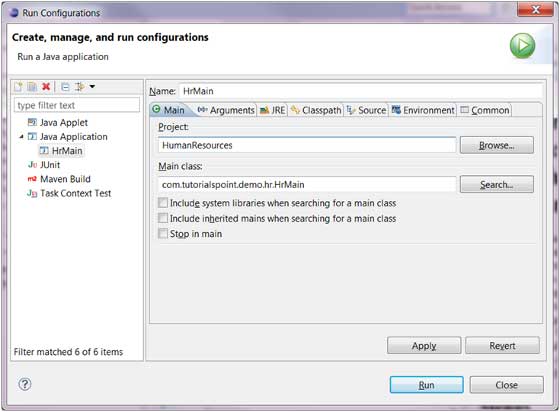
Task: Click the Close button
Action: pos(506,385)
